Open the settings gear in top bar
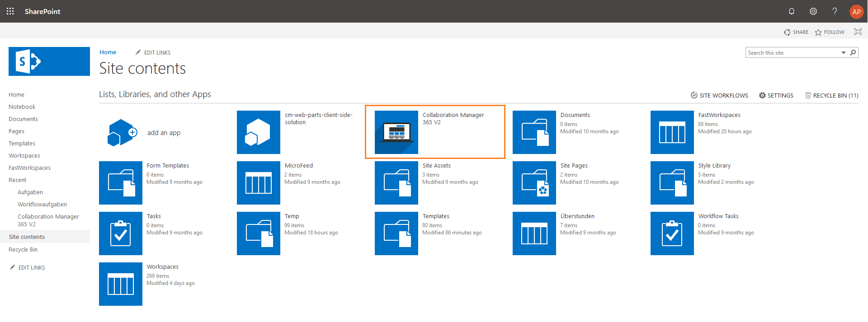This screenshot has height=322, width=868. [813, 11]
